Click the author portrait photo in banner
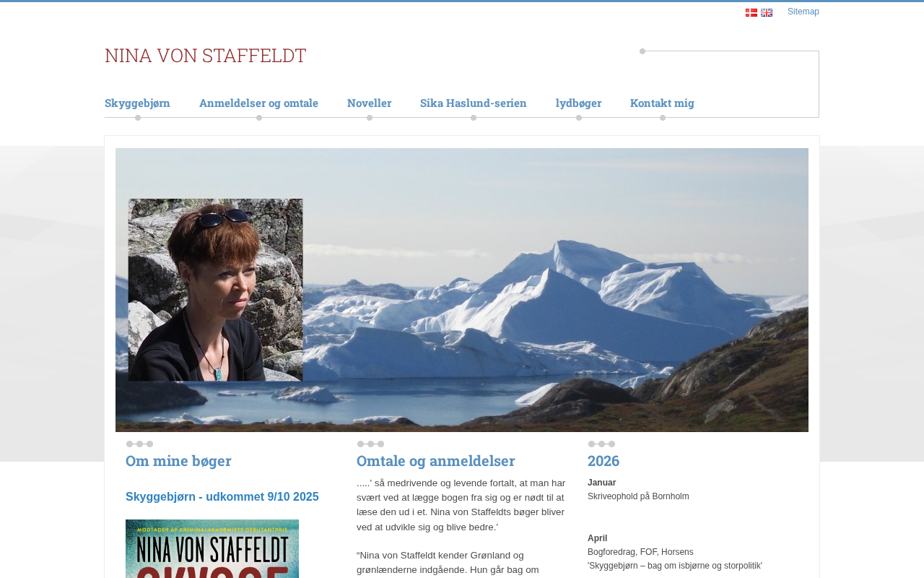Screen dimensions: 924x578 [215, 290]
